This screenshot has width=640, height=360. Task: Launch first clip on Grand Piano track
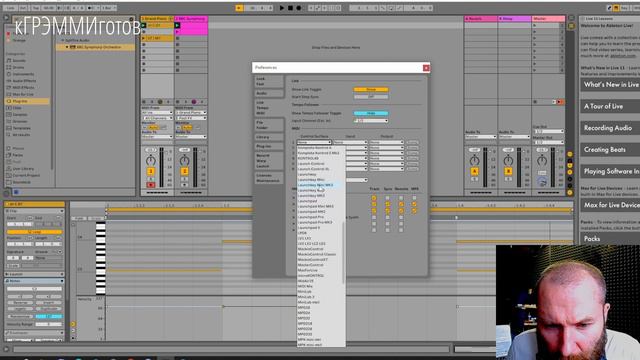tap(144, 25)
